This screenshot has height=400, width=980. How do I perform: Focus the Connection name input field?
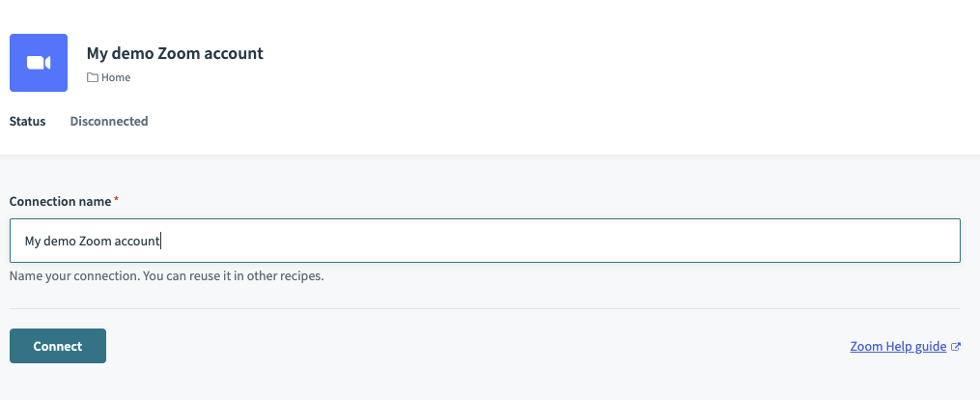click(483, 241)
